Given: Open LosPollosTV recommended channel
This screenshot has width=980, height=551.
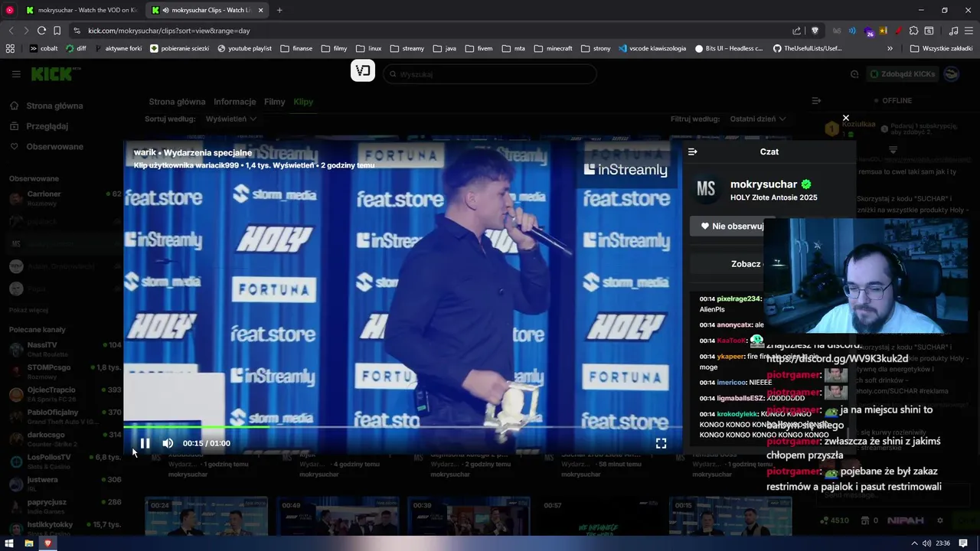Looking at the screenshot, I should [x=65, y=461].
